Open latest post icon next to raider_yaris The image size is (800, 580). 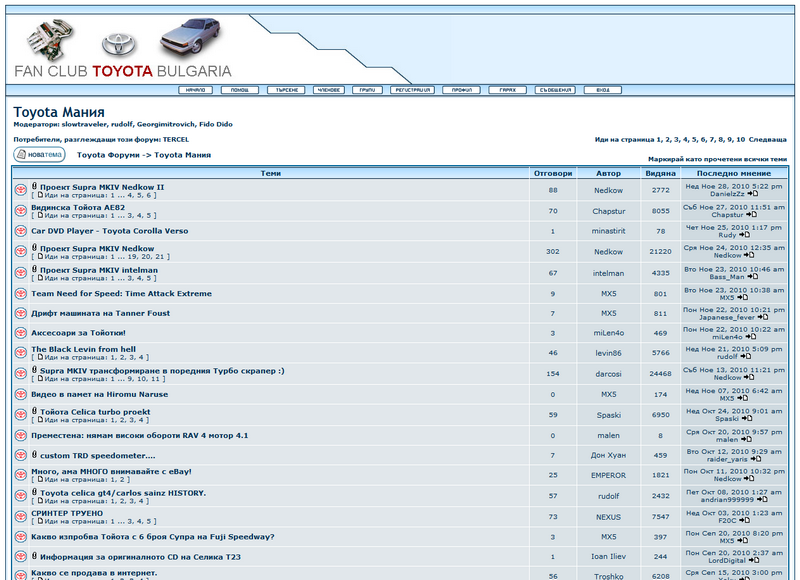point(756,459)
